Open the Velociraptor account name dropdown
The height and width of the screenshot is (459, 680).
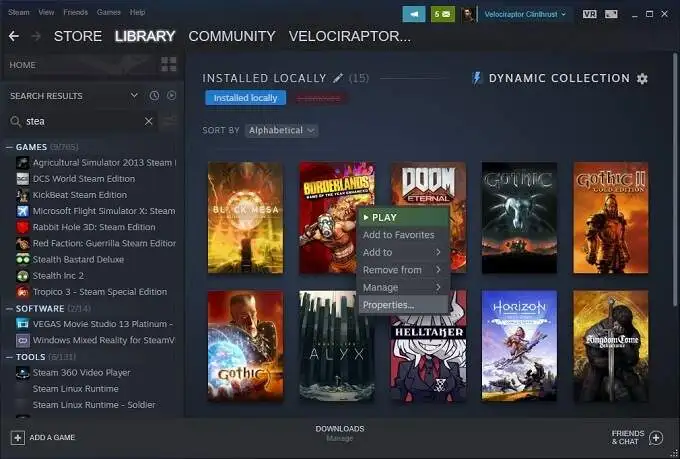[525, 14]
